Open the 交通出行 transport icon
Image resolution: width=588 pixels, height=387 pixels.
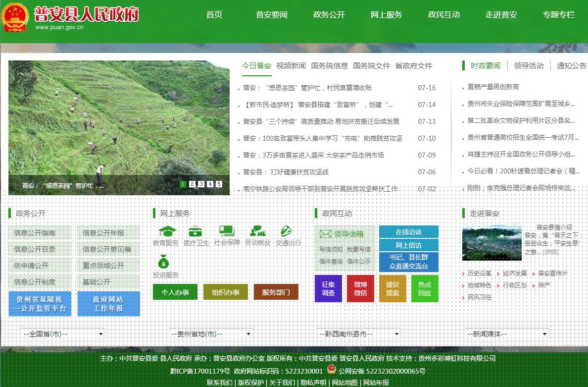(286, 231)
